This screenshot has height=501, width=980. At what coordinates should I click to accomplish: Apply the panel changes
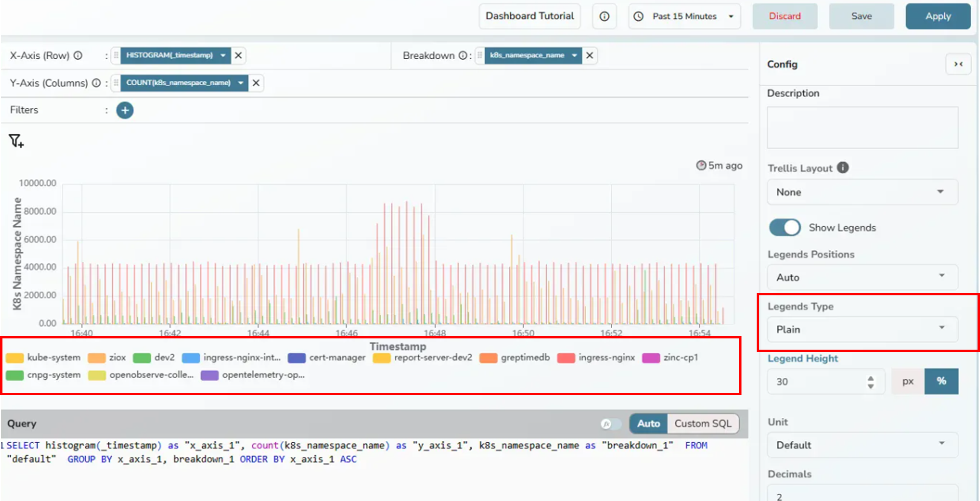coord(937,16)
